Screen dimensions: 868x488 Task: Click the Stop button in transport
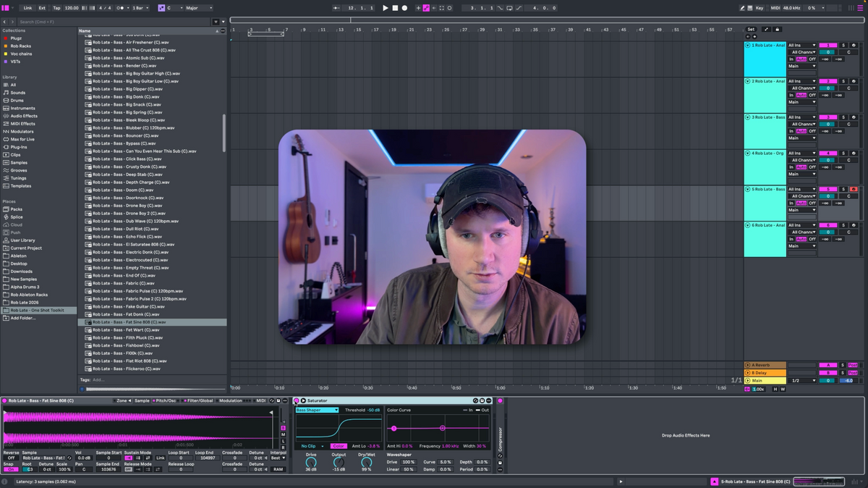coord(395,8)
